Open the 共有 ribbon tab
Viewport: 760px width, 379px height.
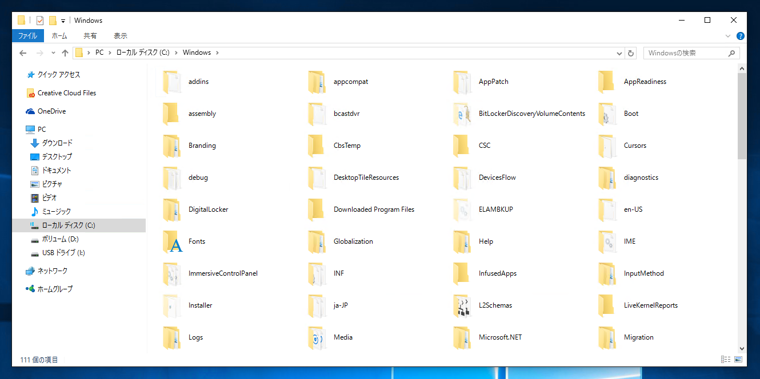coord(90,36)
